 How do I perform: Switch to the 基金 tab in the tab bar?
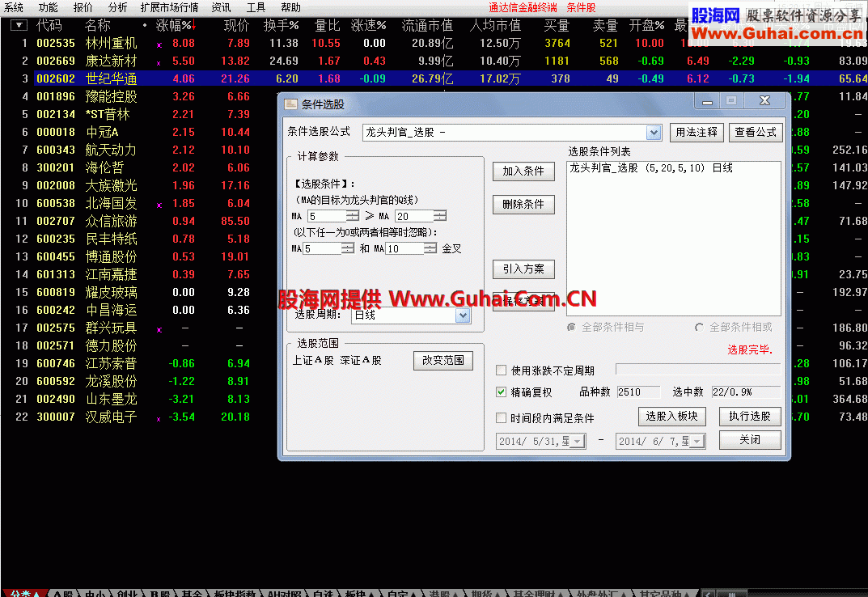tap(192, 593)
